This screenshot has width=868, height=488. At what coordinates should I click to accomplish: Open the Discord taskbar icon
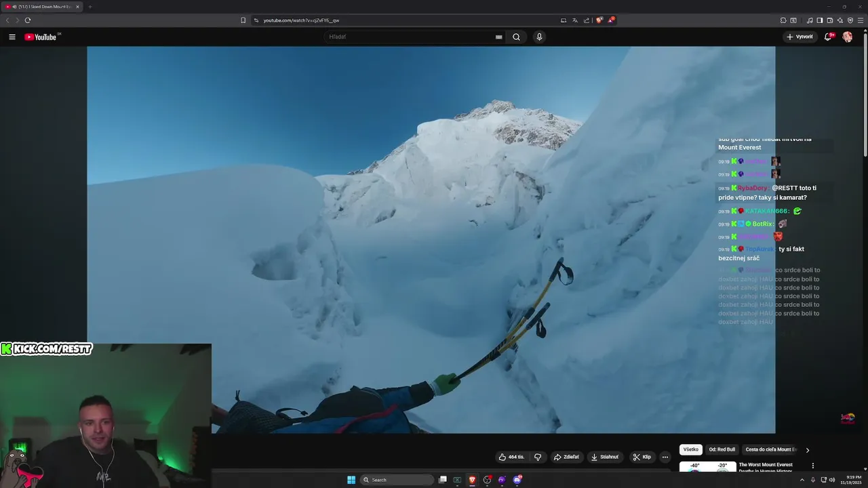tap(517, 480)
